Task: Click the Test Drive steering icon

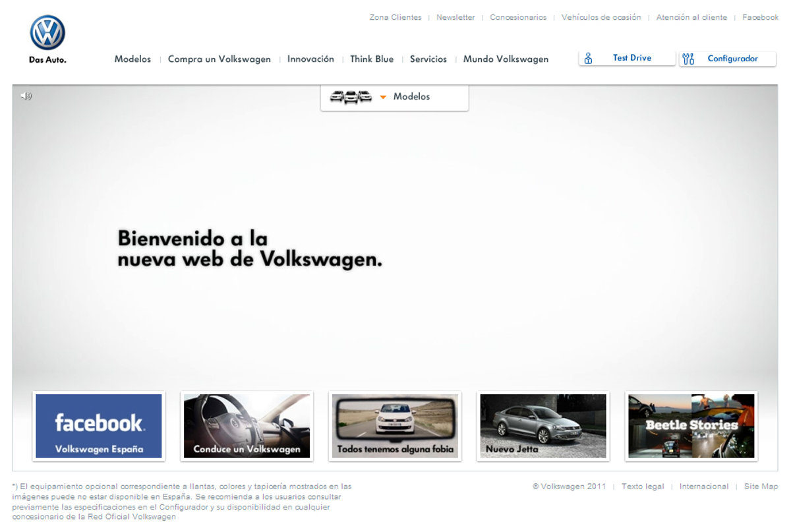Action: [x=589, y=59]
